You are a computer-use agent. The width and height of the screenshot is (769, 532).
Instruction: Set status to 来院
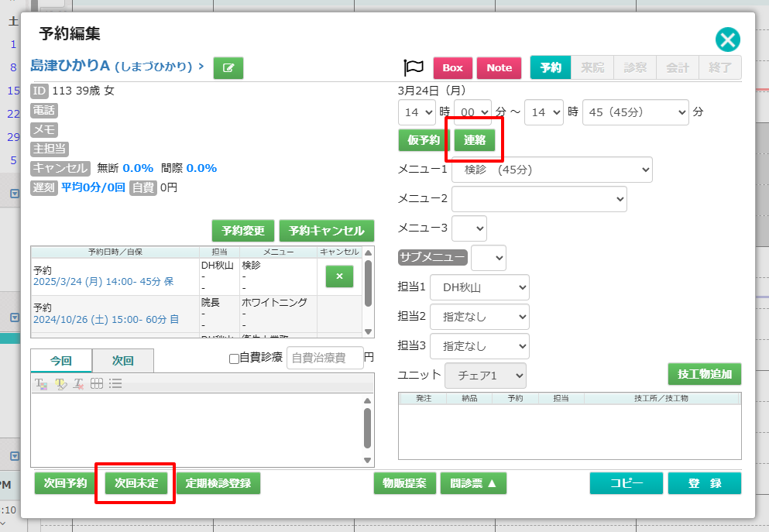[x=593, y=67]
